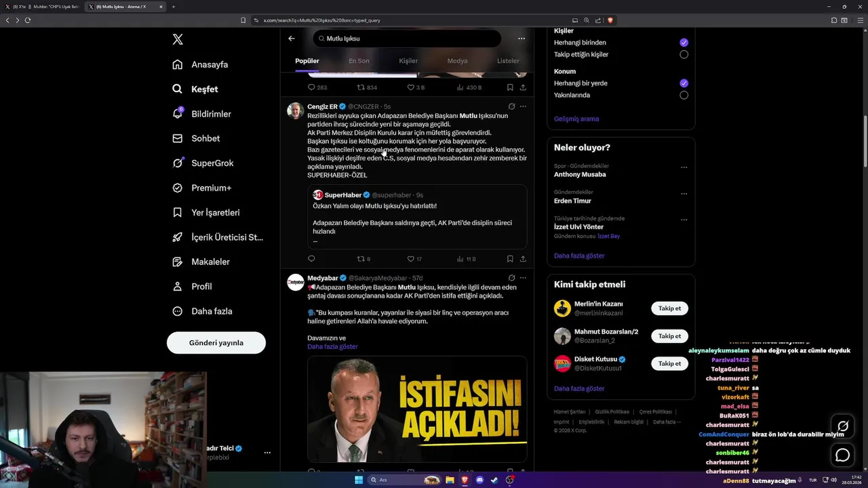
Task: Click the X logo at sidebar top
Action: [x=178, y=39]
